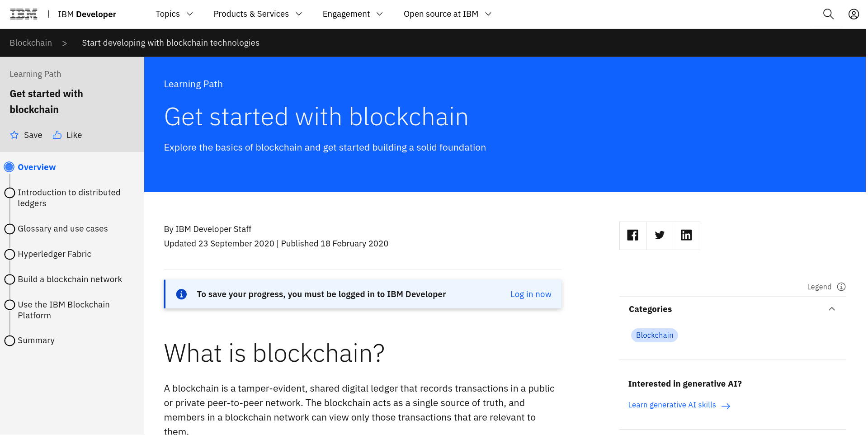The image size is (868, 435).
Task: Open the Open source at IBM menu
Action: pos(447,14)
